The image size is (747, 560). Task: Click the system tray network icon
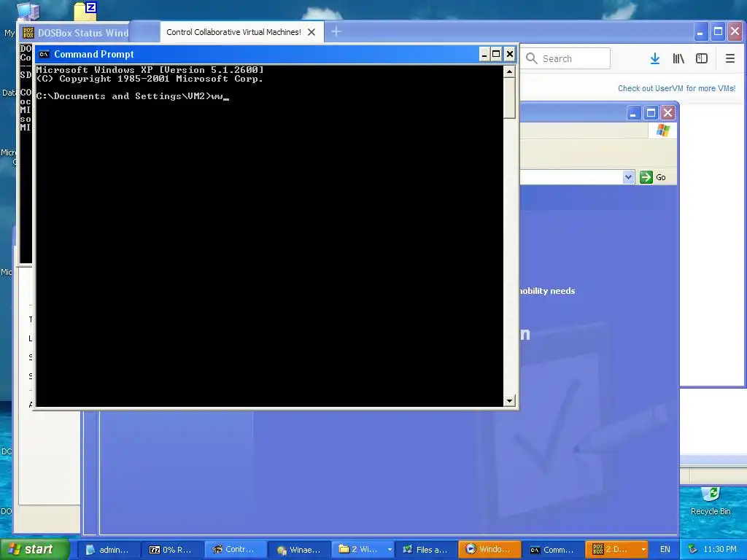(x=693, y=550)
